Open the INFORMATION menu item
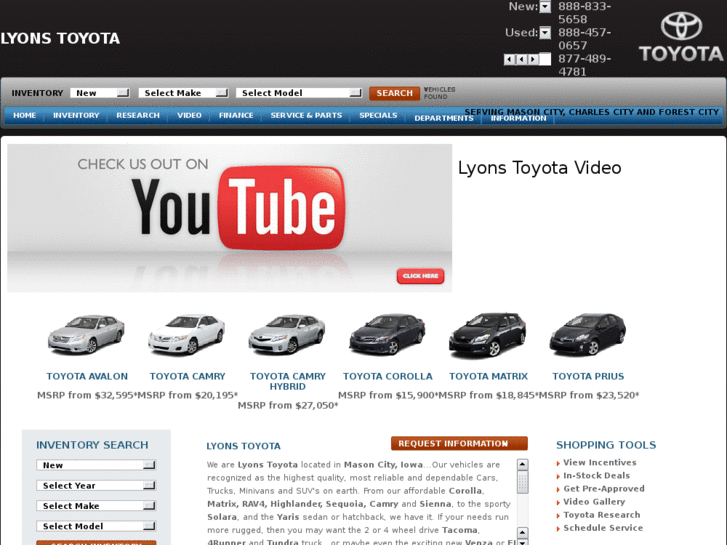 (518, 118)
